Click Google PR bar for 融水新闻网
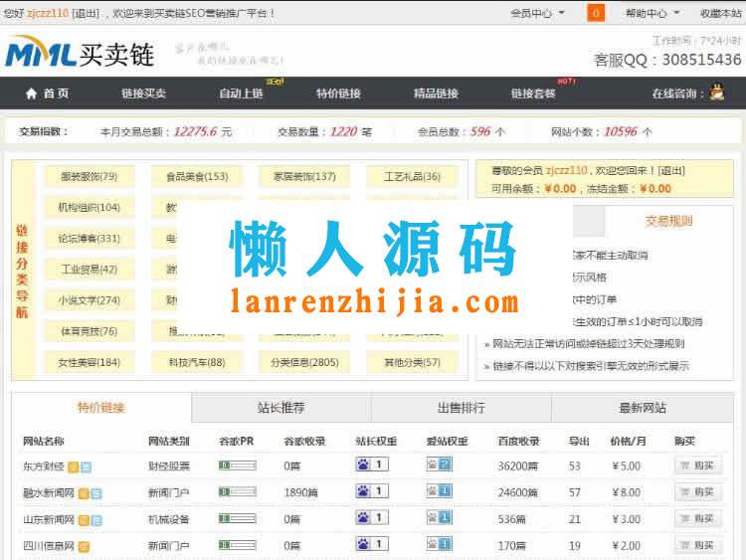 pyautogui.click(x=237, y=492)
